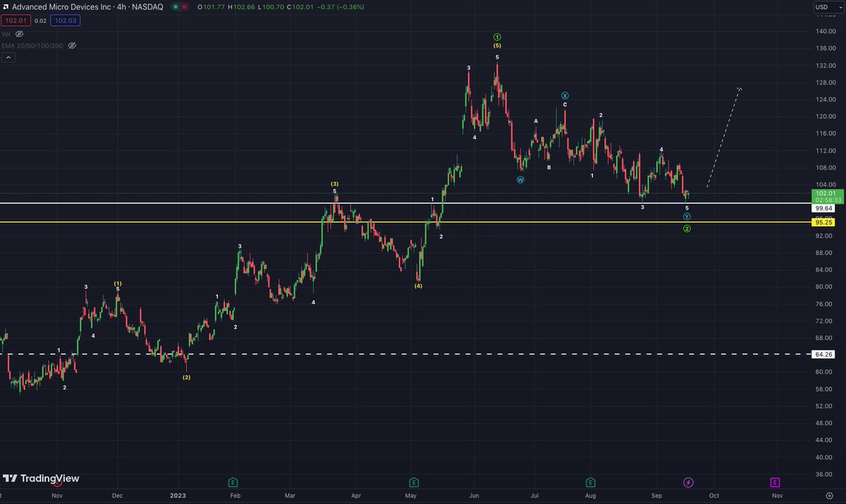Click the Oct label on the time axis
This screenshot has height=504, width=846.
(x=713, y=496)
